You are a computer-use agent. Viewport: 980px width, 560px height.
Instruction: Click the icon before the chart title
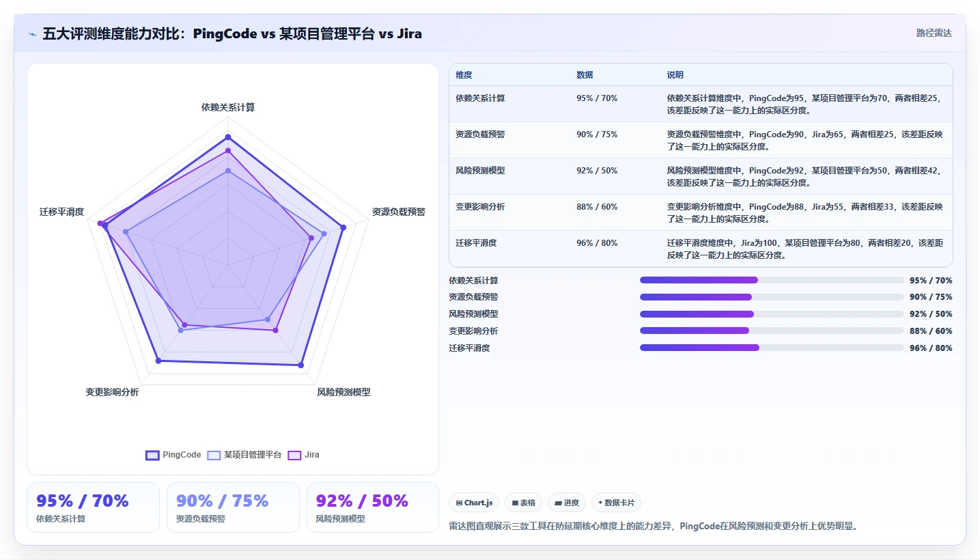(x=33, y=34)
